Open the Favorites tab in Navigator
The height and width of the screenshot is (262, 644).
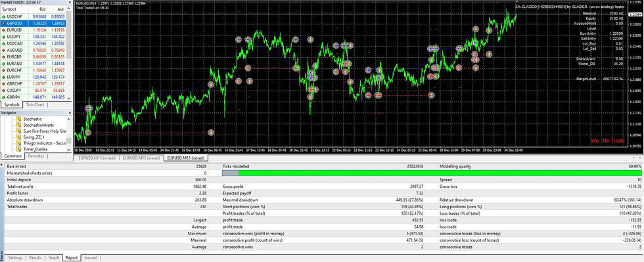36,156
